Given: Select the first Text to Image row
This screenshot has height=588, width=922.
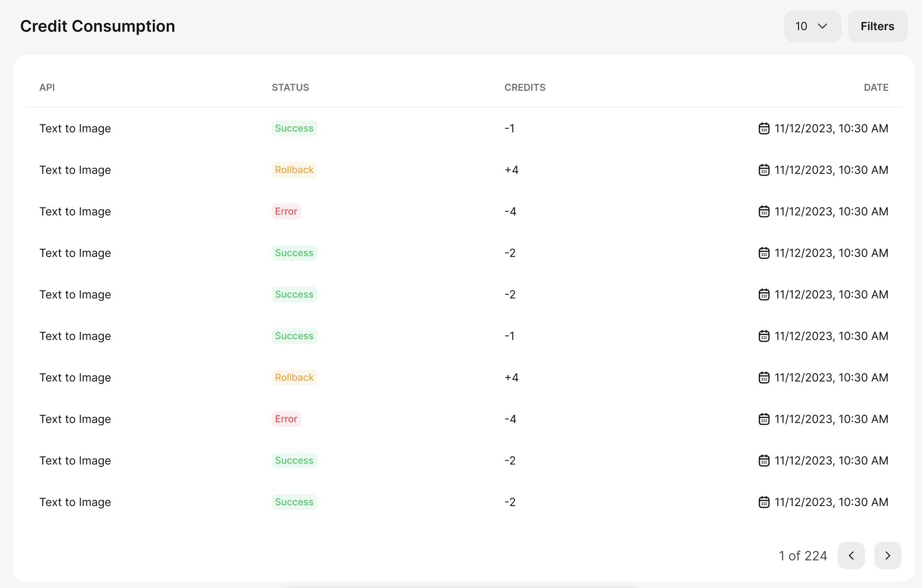Looking at the screenshot, I should point(75,128).
